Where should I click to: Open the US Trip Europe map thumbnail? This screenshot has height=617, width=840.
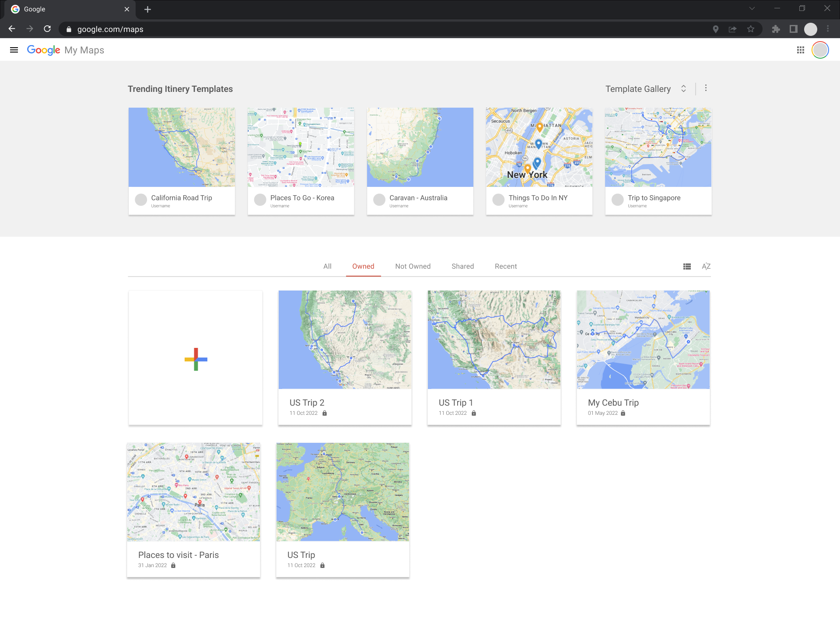tap(343, 492)
